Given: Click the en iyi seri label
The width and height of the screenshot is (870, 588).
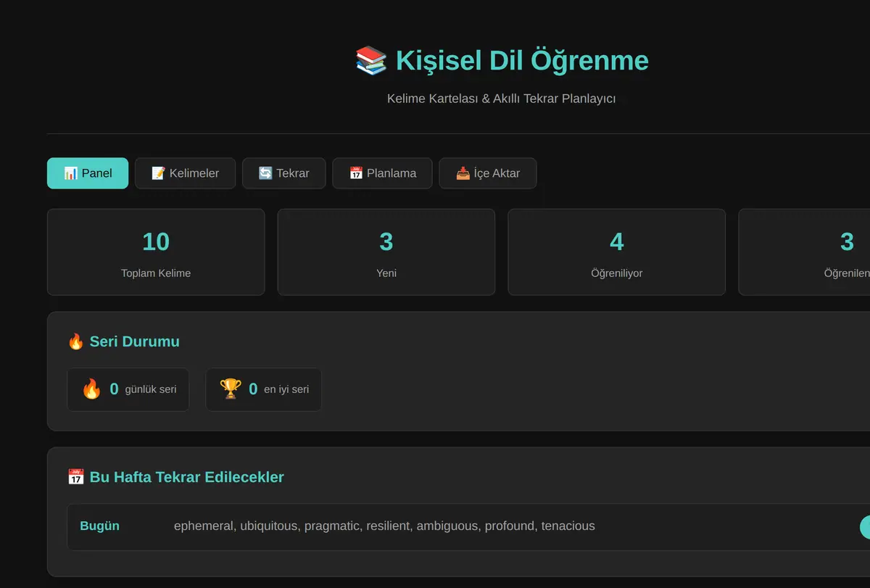Looking at the screenshot, I should (x=286, y=389).
